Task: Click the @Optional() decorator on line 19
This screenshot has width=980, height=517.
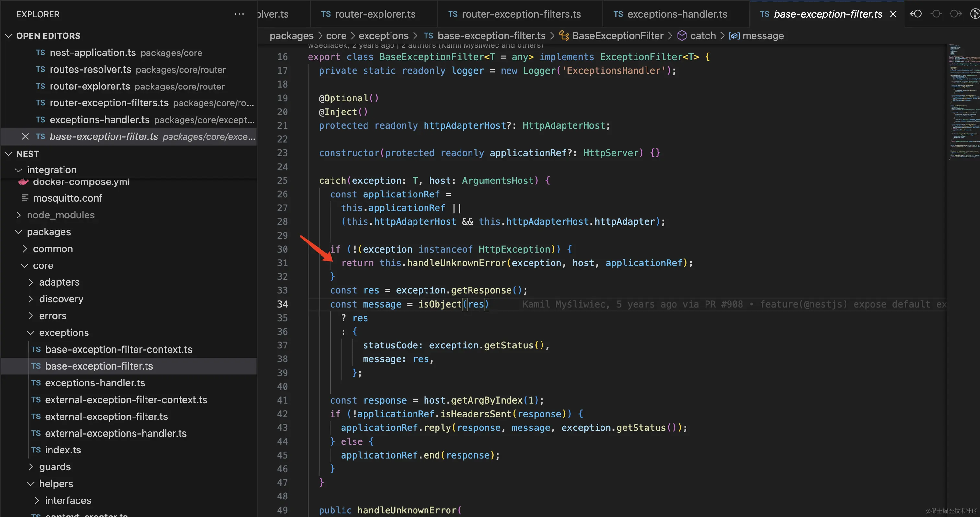Action: coord(348,98)
